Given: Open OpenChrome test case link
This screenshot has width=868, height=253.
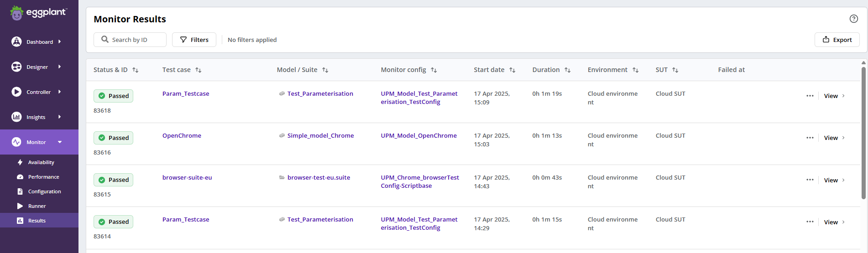Looking at the screenshot, I should click(182, 135).
